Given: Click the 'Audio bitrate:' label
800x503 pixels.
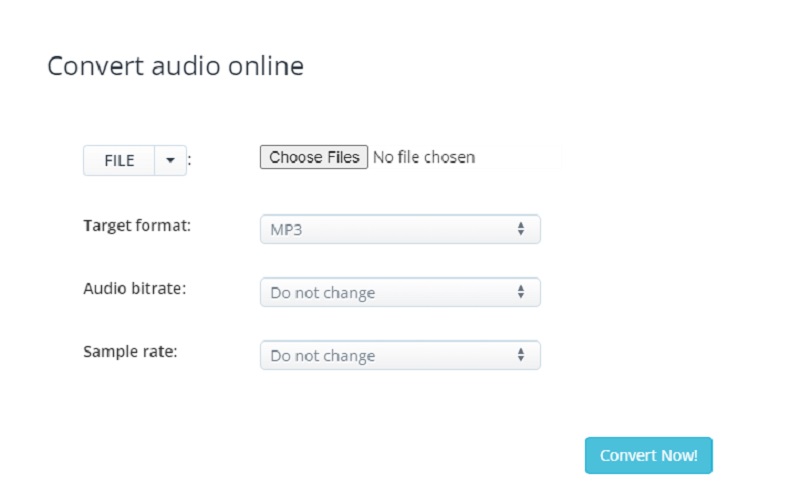Looking at the screenshot, I should (x=134, y=288).
